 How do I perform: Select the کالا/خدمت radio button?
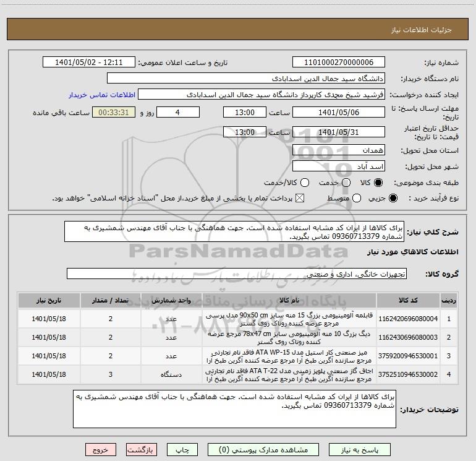[x=305, y=183]
